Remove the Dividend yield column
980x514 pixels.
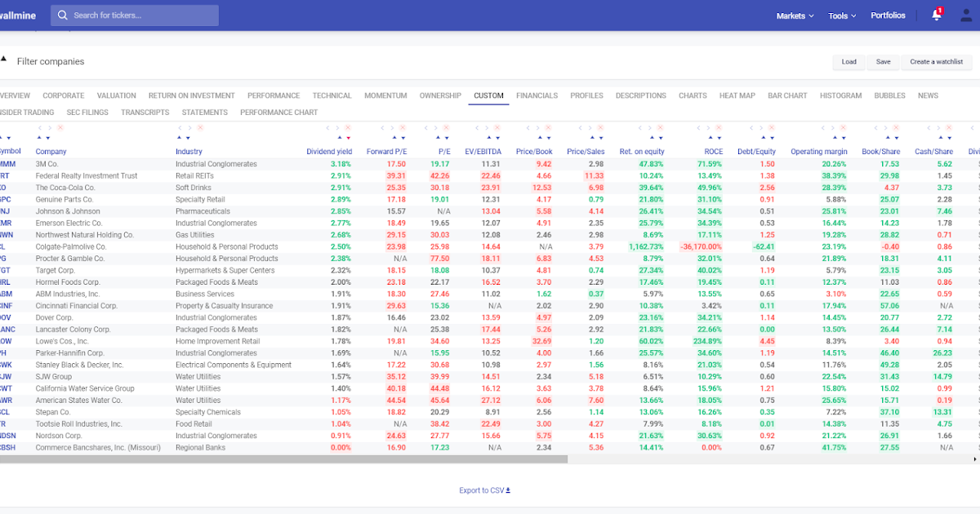point(347,128)
